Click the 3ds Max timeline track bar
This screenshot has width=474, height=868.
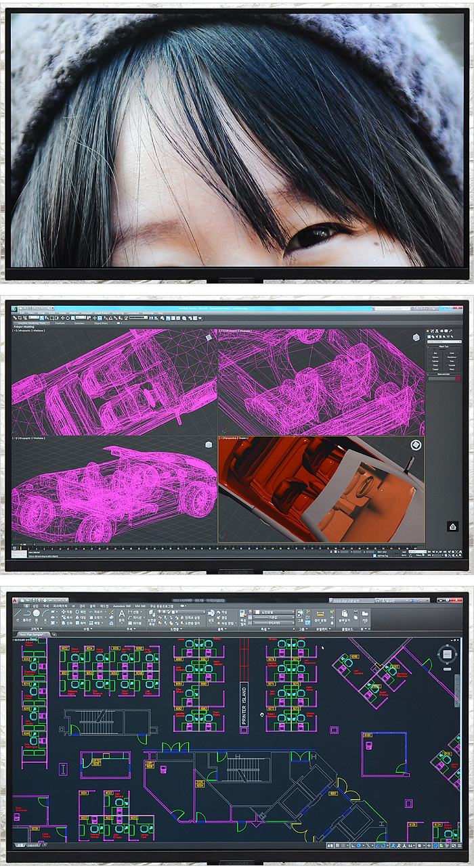(x=203, y=547)
